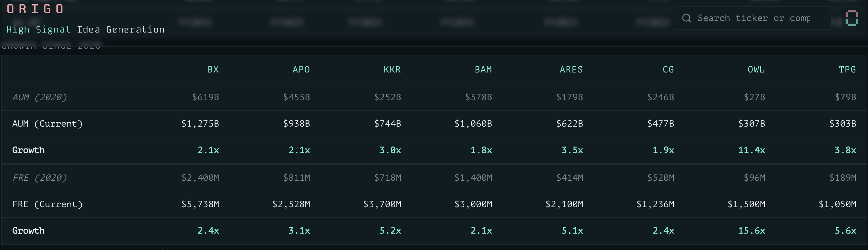This screenshot has width=868, height=250.
Task: Click CG current AUM value $477B
Action: point(661,124)
